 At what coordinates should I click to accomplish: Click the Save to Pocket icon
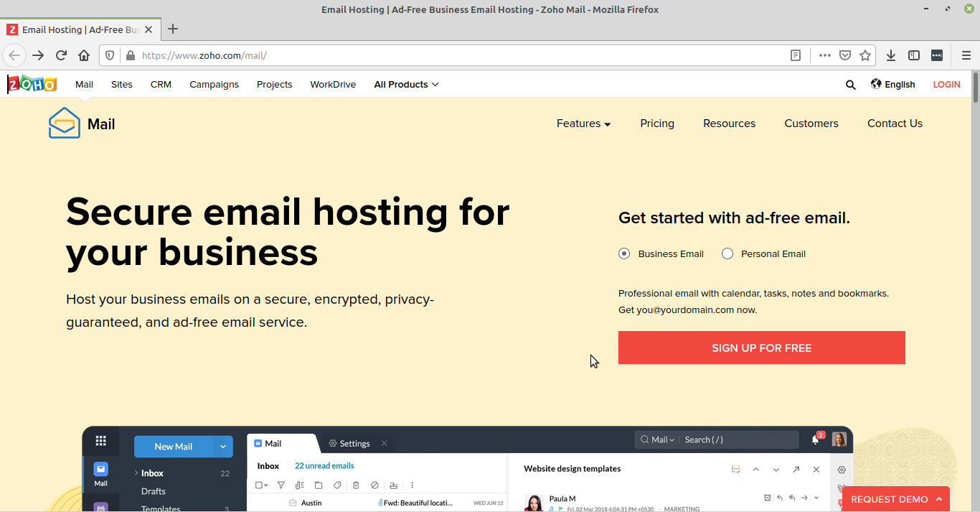point(845,55)
